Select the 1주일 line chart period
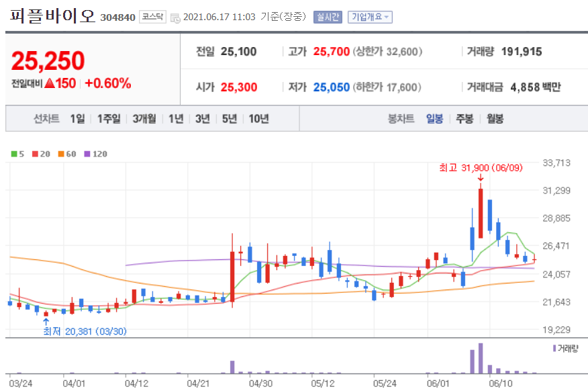Image resolution: width=588 pixels, height=391 pixels. click(x=109, y=119)
